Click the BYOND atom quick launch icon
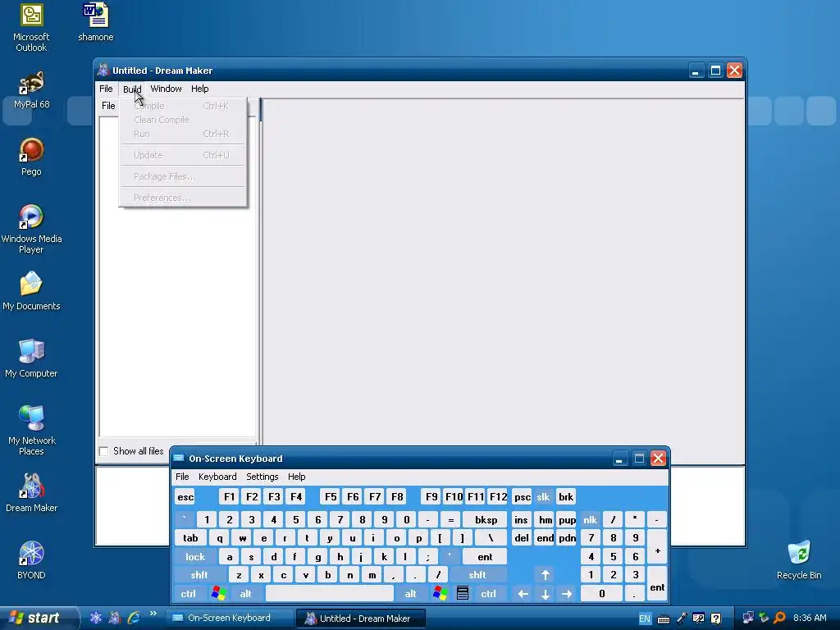840x630 pixels. pyautogui.click(x=95, y=618)
